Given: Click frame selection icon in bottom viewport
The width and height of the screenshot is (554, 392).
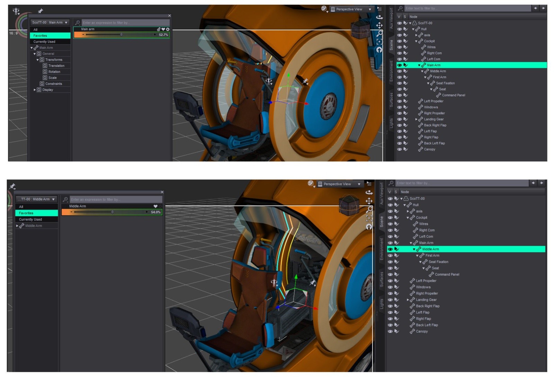Looking at the screenshot, I should point(369,218).
